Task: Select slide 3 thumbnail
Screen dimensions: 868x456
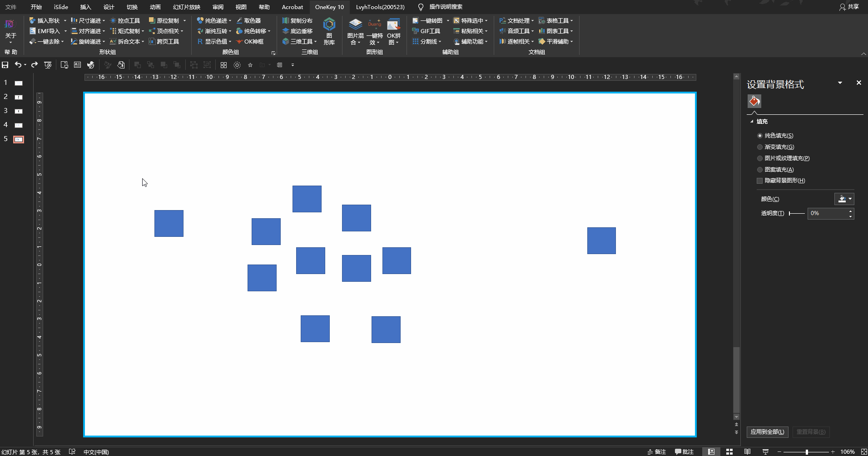Action: [x=19, y=111]
